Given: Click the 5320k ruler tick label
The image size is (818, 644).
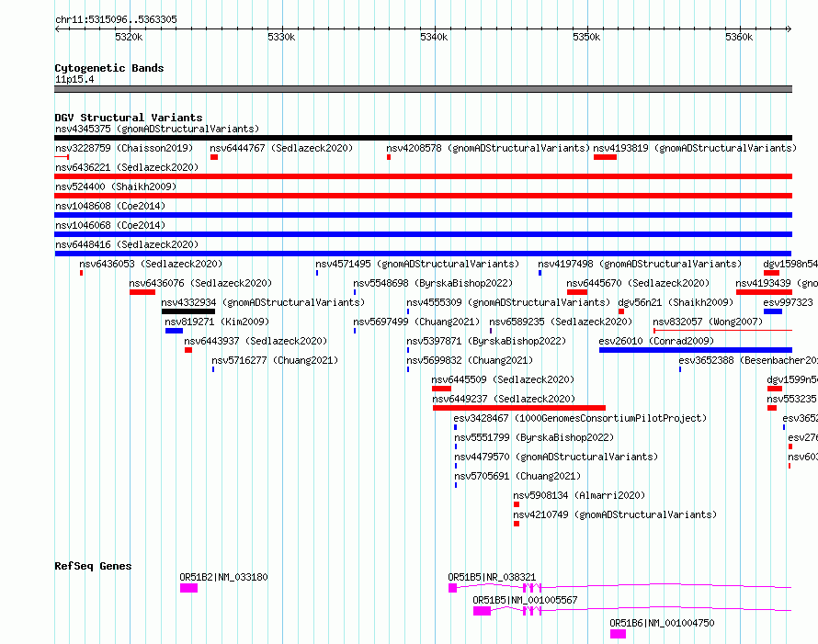Looking at the screenshot, I should click(129, 37).
